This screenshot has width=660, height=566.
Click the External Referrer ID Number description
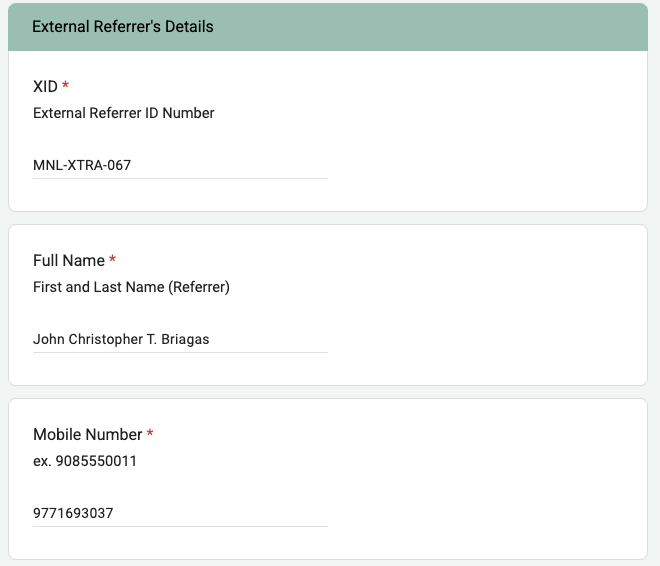124,113
